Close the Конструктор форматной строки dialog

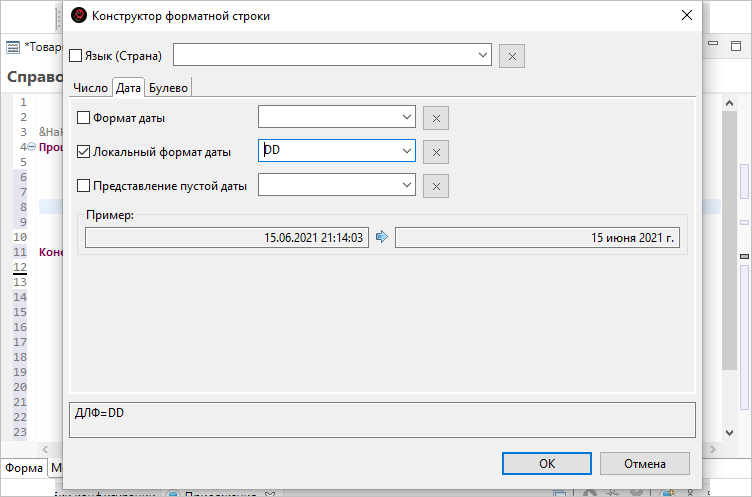687,15
